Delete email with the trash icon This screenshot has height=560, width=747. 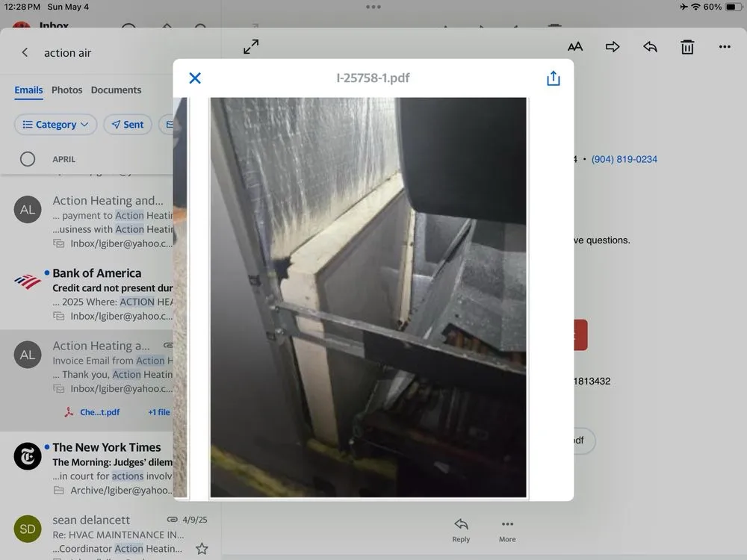(x=687, y=47)
